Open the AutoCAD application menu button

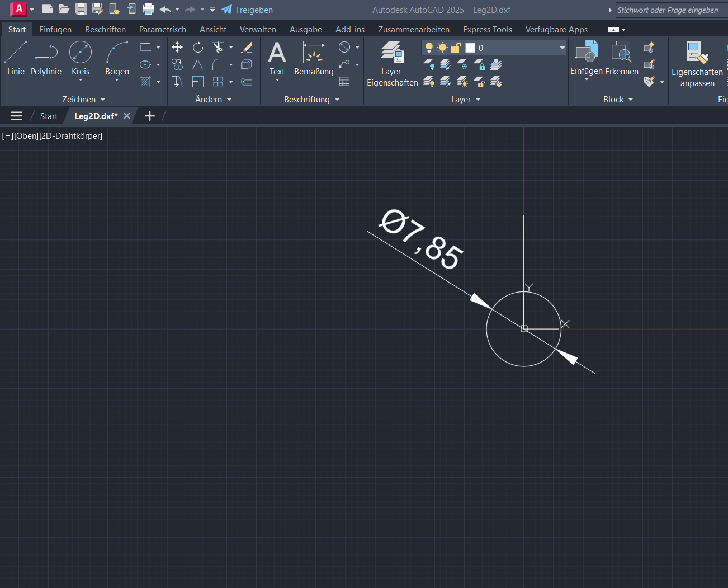click(x=18, y=9)
